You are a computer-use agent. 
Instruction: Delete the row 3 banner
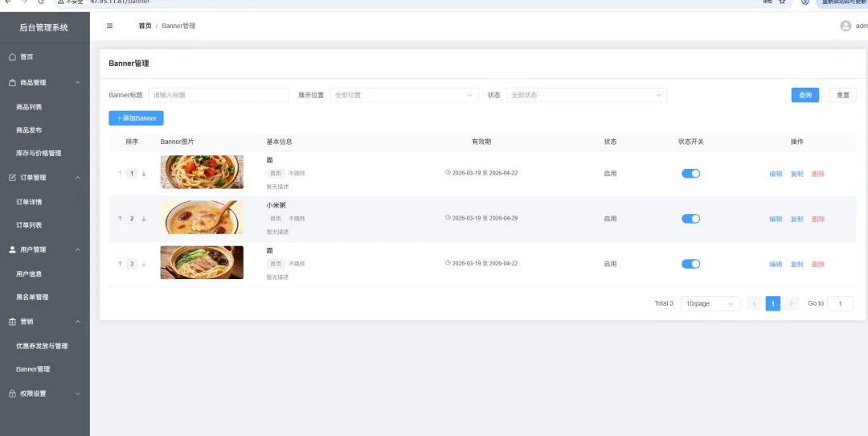[x=818, y=265]
